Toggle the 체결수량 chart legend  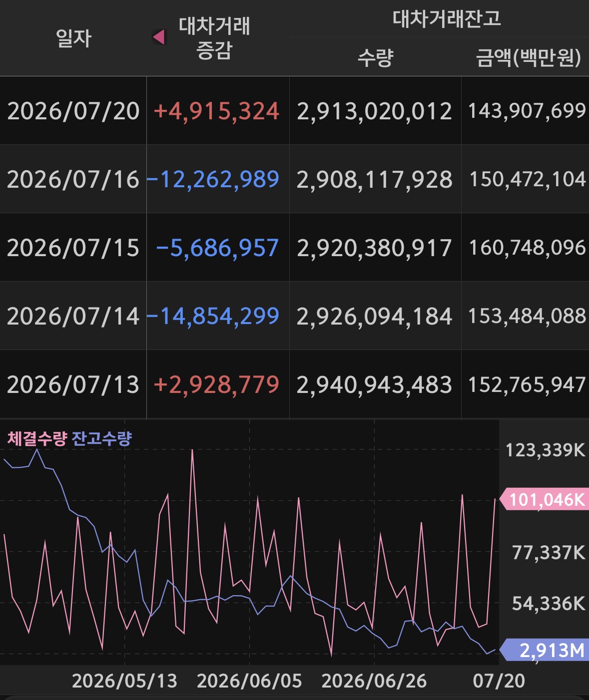[x=37, y=438]
